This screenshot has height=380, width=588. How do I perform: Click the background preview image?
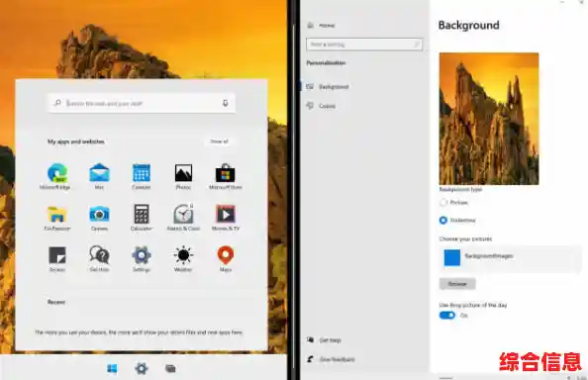click(x=489, y=119)
